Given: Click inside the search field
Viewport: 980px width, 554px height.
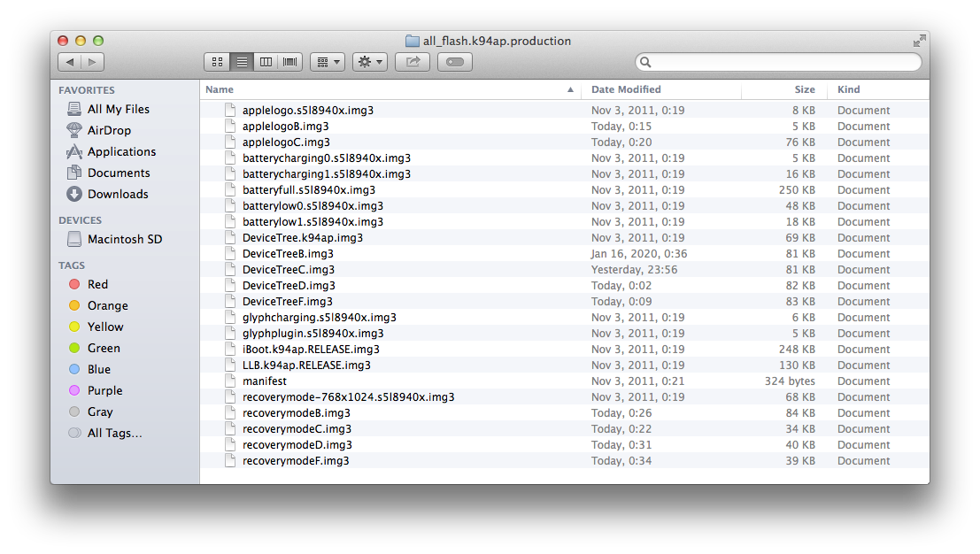Looking at the screenshot, I should click(x=778, y=62).
